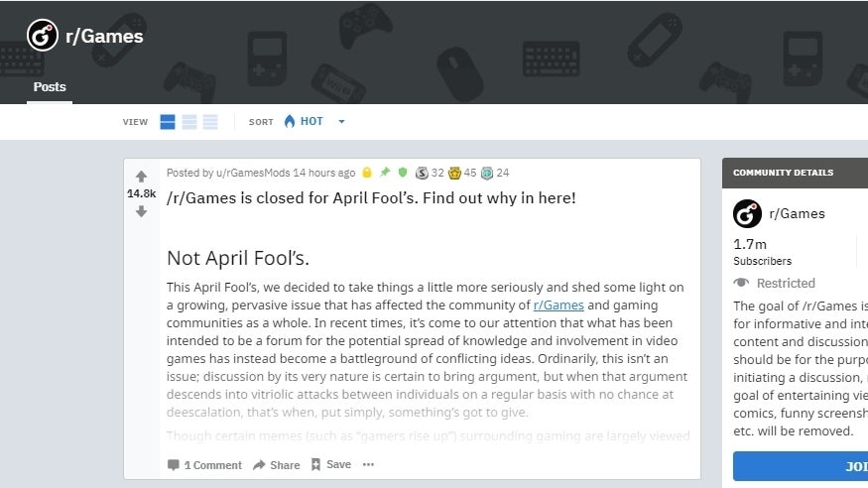Open the u/rGamesMods user profile

pyautogui.click(x=253, y=173)
